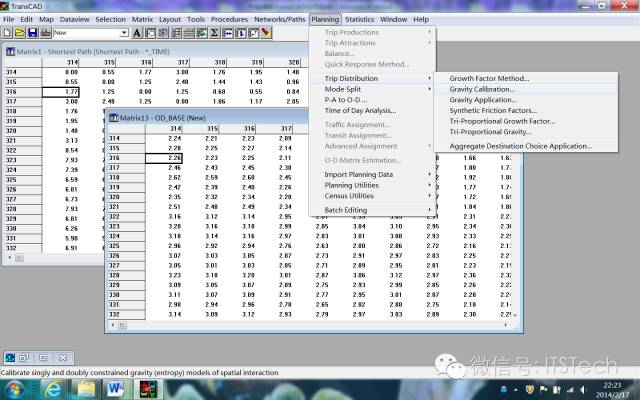This screenshot has width=640, height=400.
Task: Choose Growth Factor Method from submenu
Action: point(489,78)
